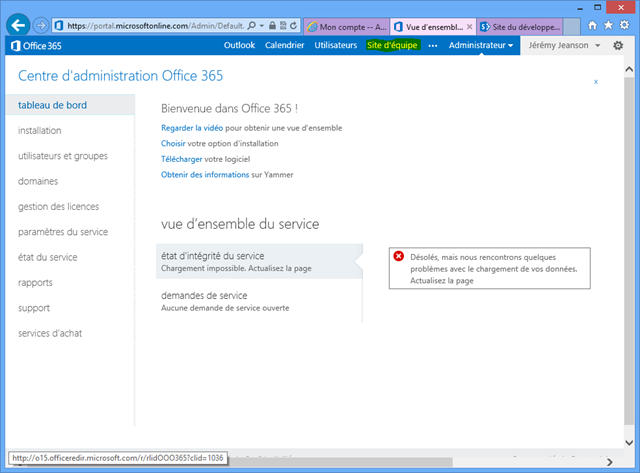Open Office 365 settings gear icon
The width and height of the screenshot is (640, 473).
point(618,45)
